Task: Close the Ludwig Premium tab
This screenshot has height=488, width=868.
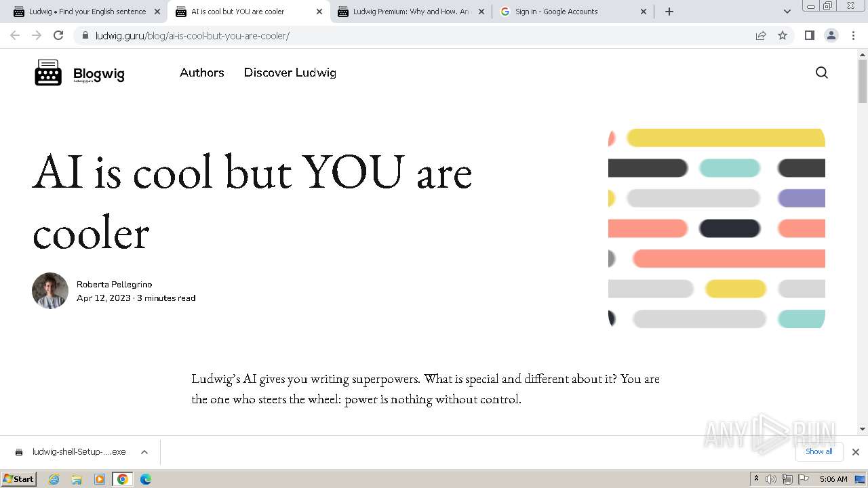Action: [481, 12]
